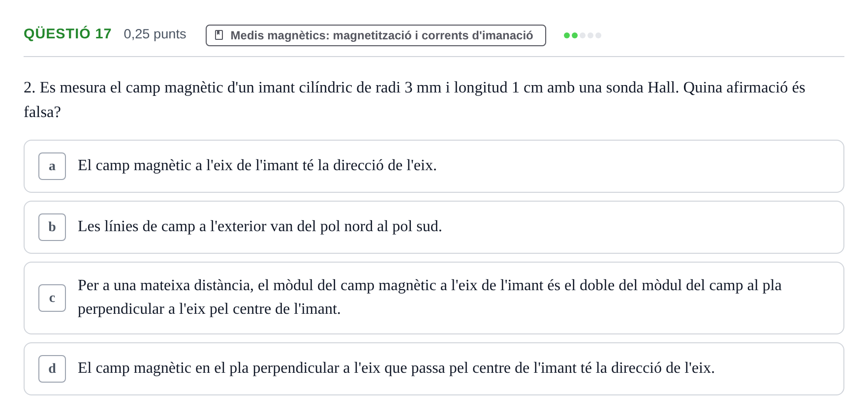The width and height of the screenshot is (868, 420).
Task: Choose answer about pla perpendicular direcció de l'eix
Action: pos(434,369)
